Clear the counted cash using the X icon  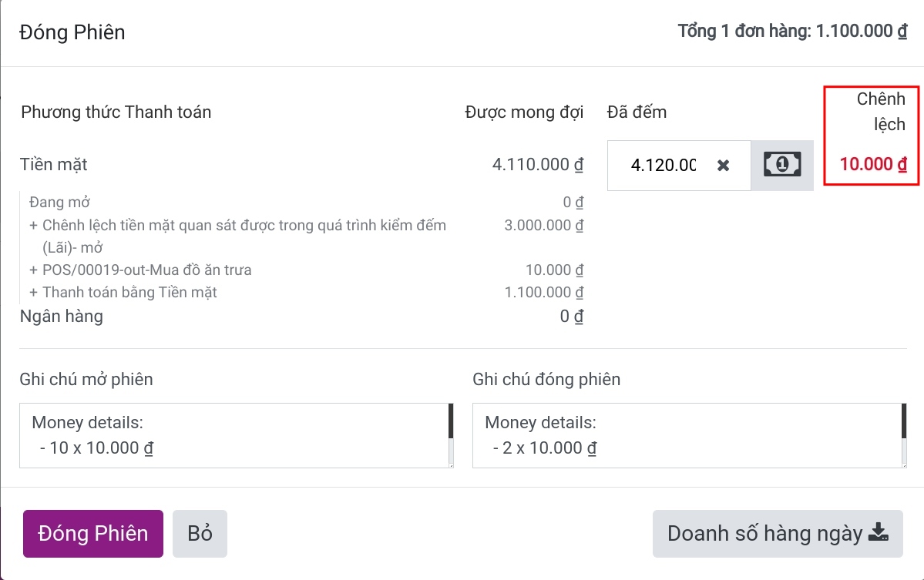coord(722,164)
